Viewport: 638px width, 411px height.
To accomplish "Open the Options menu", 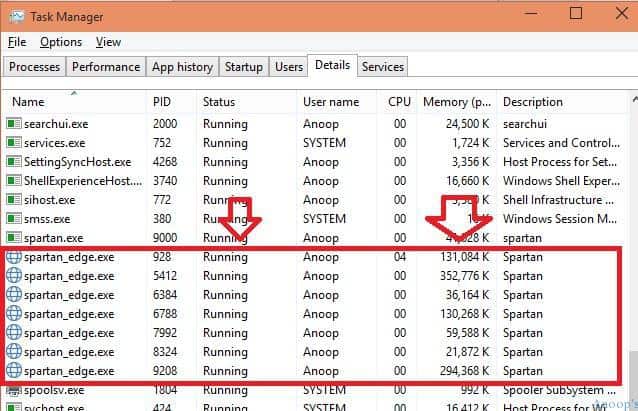I will click(x=61, y=42).
